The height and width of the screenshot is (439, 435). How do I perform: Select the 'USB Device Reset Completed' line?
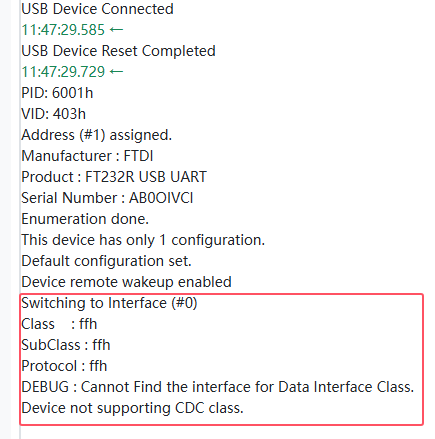point(118,51)
